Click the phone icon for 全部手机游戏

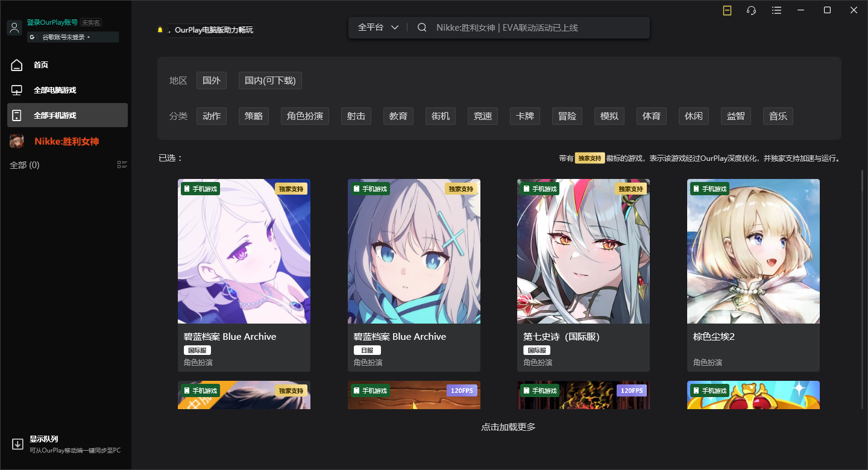(x=16, y=115)
